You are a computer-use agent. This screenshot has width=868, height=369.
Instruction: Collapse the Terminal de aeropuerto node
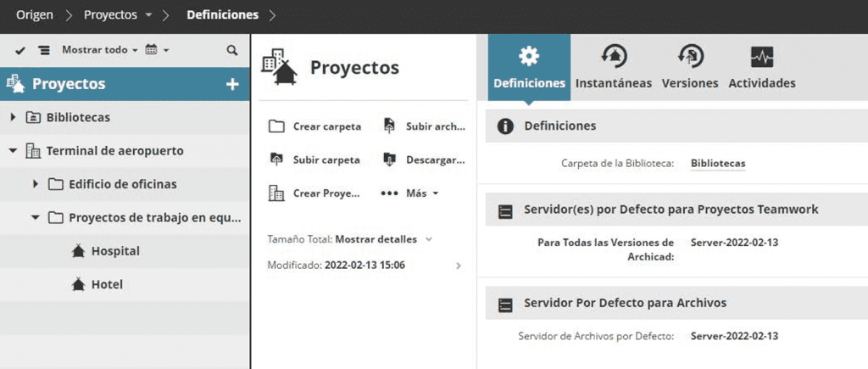pos(14,151)
